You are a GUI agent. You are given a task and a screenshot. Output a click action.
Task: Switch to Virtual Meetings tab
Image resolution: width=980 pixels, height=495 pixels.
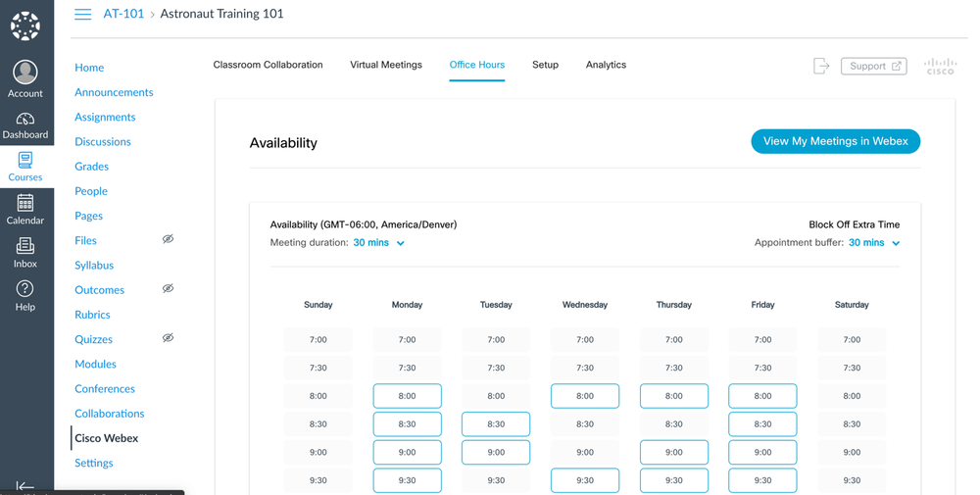(385, 65)
